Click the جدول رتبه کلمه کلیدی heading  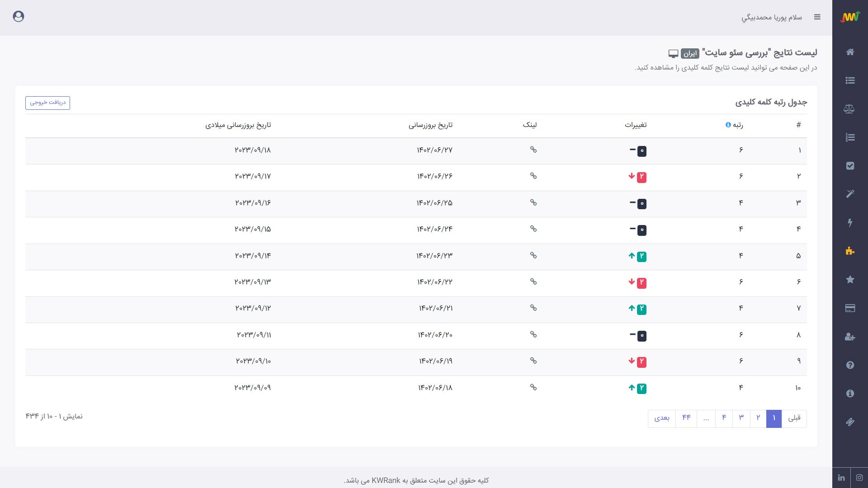pos(771,102)
